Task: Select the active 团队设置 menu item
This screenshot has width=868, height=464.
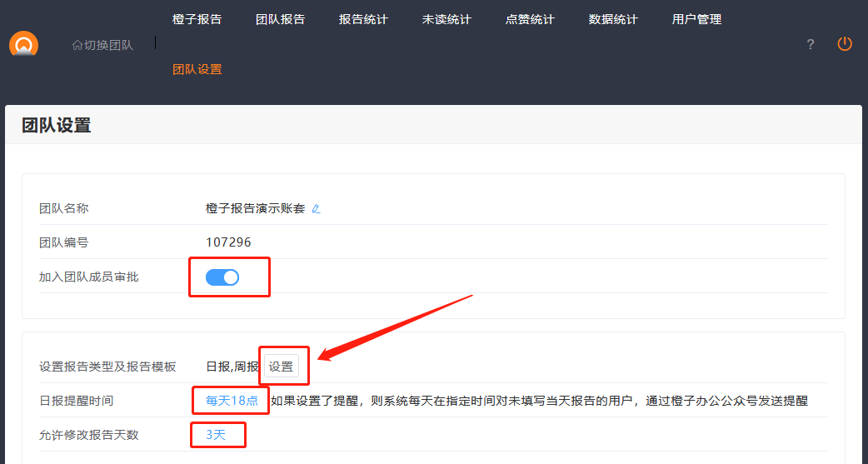Action: (x=197, y=69)
